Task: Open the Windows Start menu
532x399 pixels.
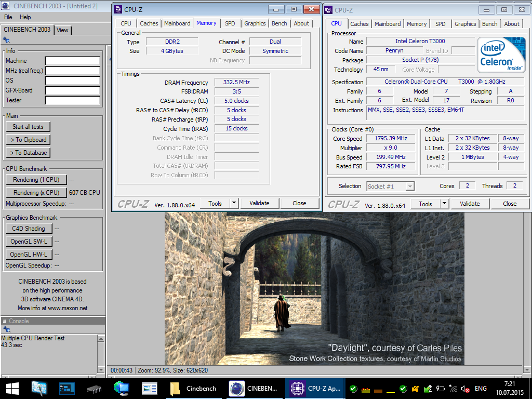Action: pos(12,389)
